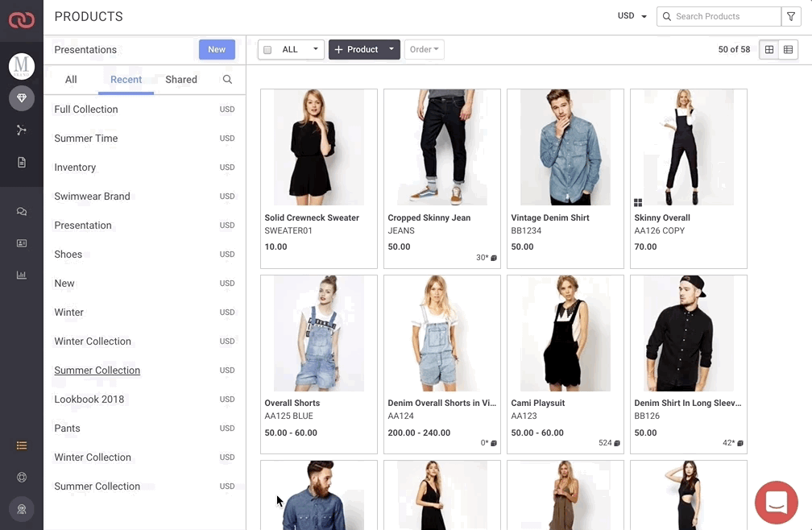Open the Cropped Skinny Jean product image
The width and height of the screenshot is (812, 530).
click(x=442, y=147)
